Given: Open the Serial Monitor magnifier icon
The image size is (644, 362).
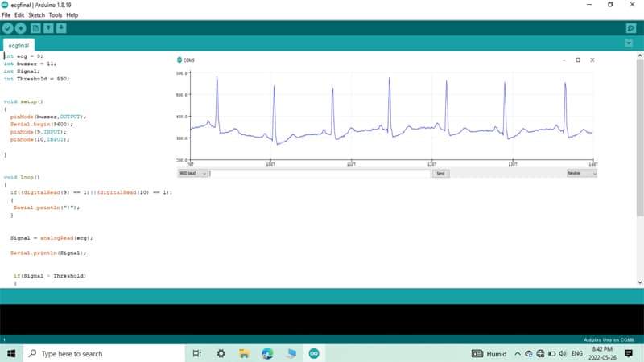Looking at the screenshot, I should (630, 28).
